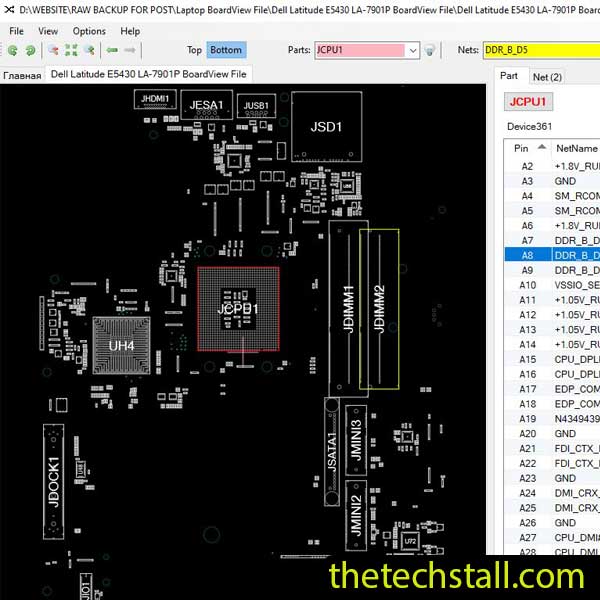The height and width of the screenshot is (600, 600).
Task: Select the JMINI2 slot on the board
Action: pos(356,515)
